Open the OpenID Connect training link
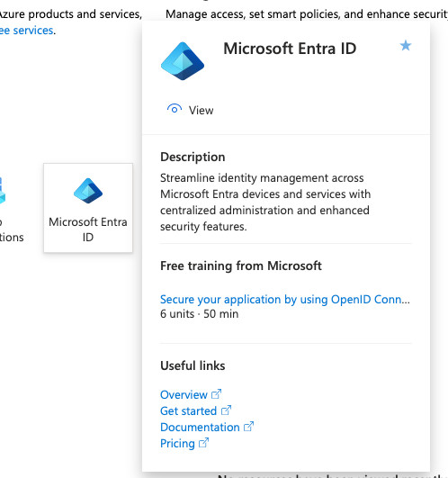 (x=285, y=300)
